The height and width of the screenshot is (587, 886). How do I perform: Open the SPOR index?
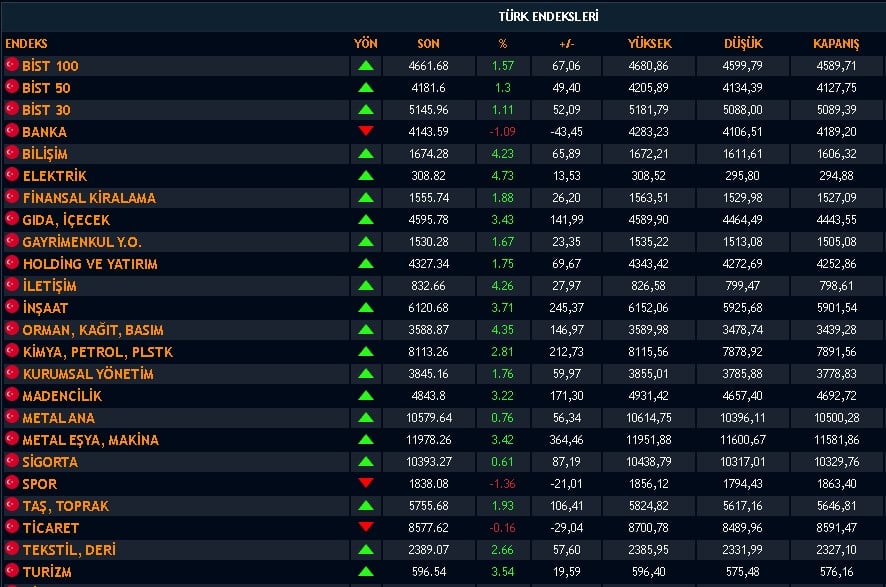click(40, 485)
